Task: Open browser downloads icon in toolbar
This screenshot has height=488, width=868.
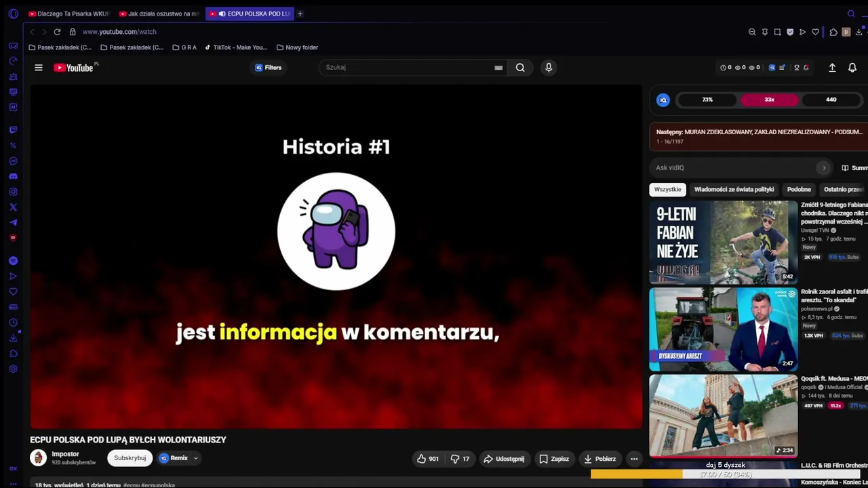Action: (x=859, y=32)
